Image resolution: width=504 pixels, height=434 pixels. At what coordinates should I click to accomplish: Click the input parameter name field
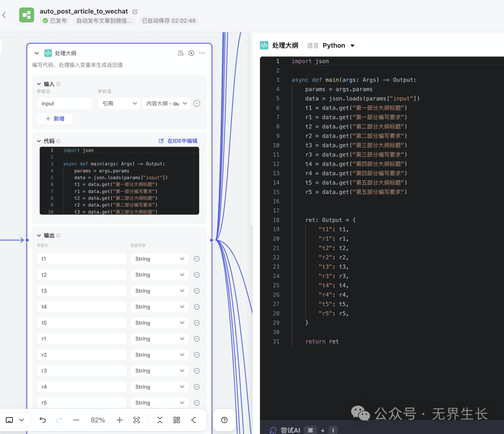point(65,103)
